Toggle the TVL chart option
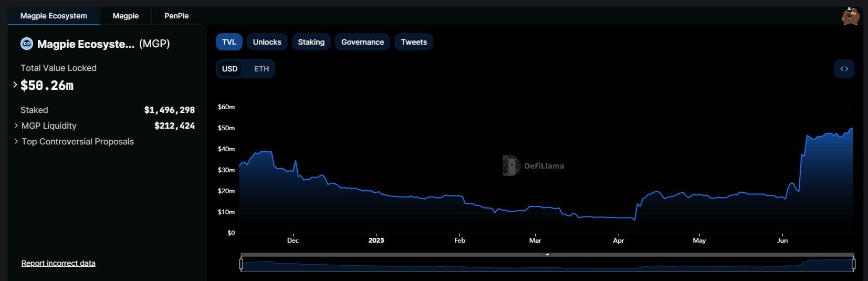Screen dimensions: 868x281 [x=229, y=42]
